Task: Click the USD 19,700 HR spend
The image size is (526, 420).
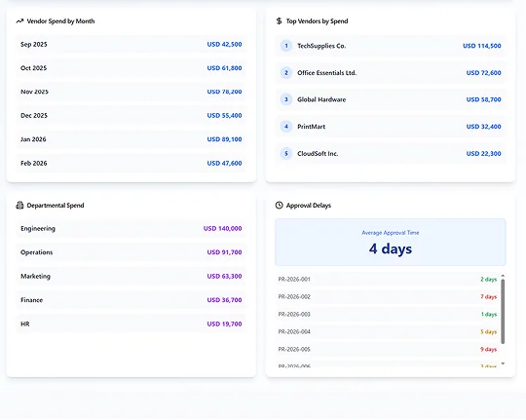Action: click(x=224, y=324)
